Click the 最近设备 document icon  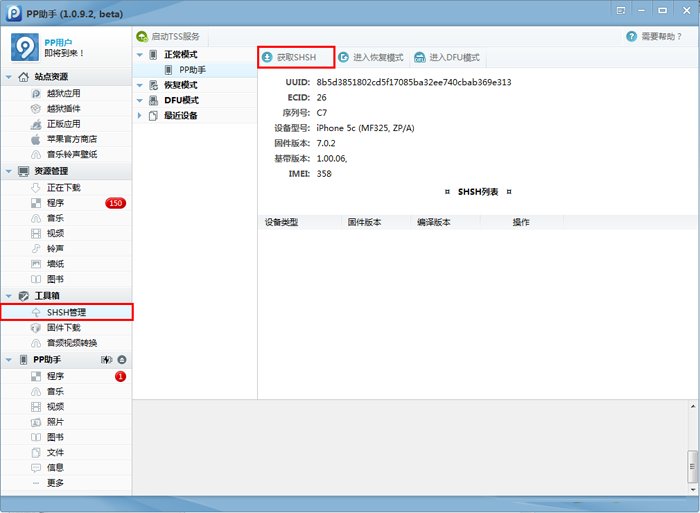(x=153, y=116)
